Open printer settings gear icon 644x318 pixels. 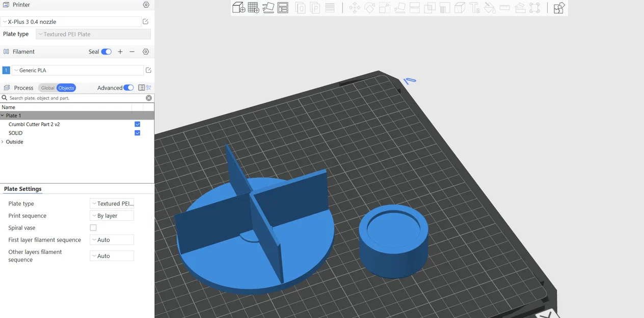pyautogui.click(x=146, y=5)
